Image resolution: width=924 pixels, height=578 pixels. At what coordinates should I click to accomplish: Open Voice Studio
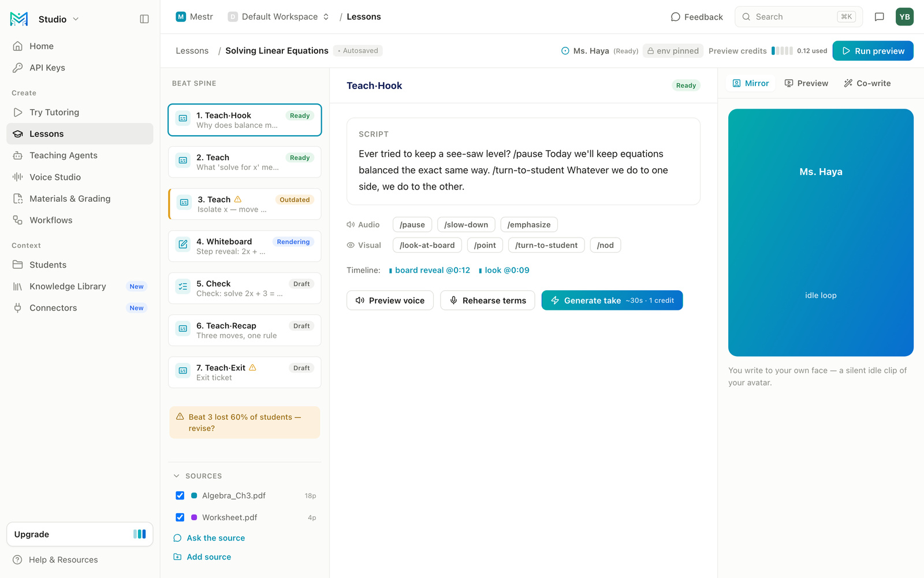(x=80, y=177)
